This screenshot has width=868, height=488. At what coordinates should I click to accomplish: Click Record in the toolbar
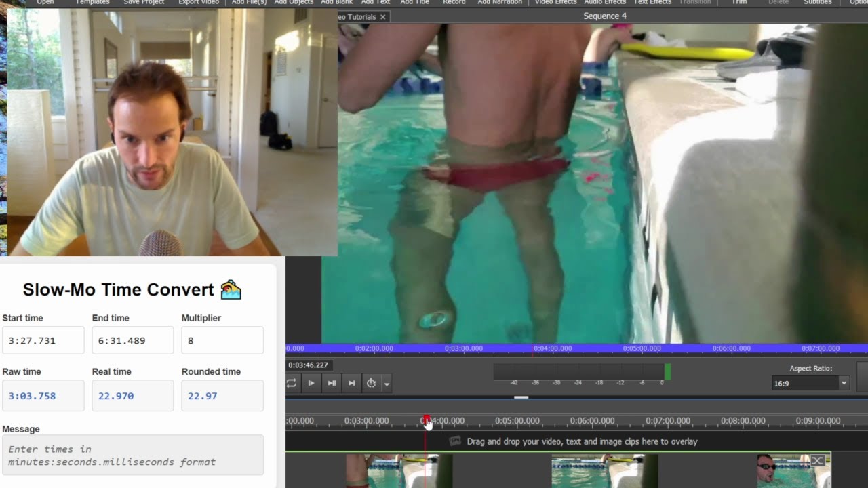[x=454, y=3]
